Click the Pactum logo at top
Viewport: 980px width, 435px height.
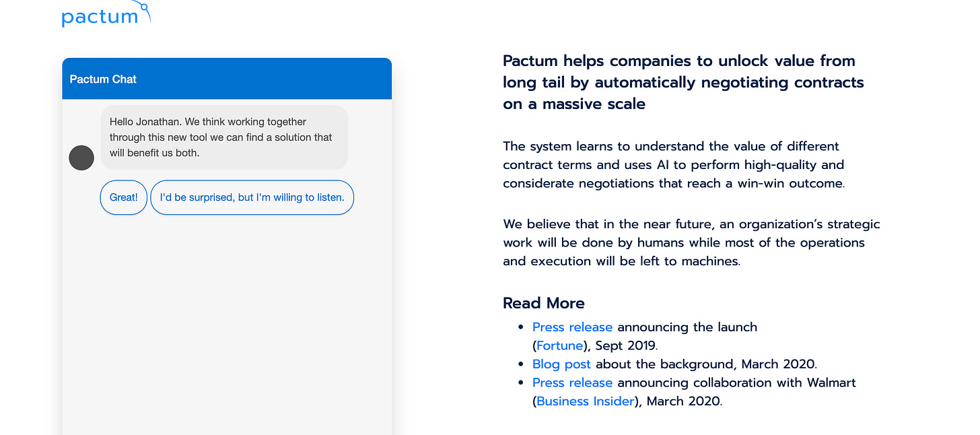[106, 14]
